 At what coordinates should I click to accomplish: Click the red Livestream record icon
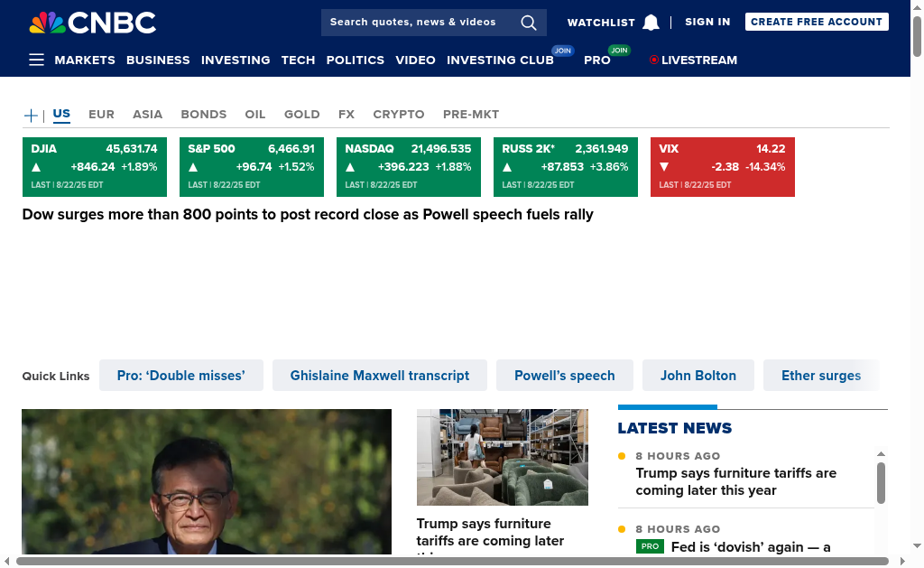[653, 60]
